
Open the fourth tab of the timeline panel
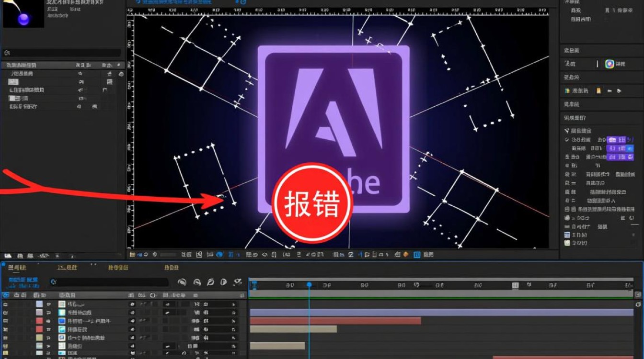(172, 268)
